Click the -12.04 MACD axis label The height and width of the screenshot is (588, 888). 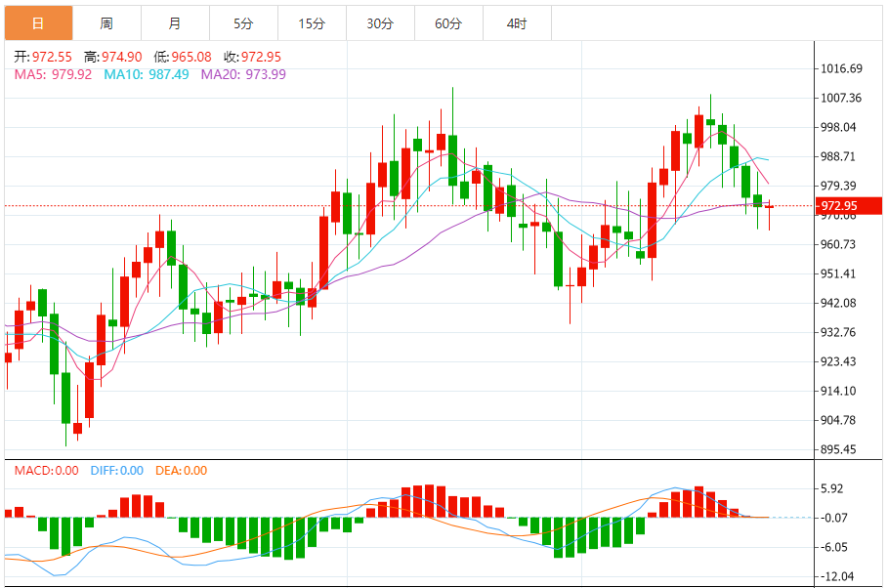pos(837,576)
